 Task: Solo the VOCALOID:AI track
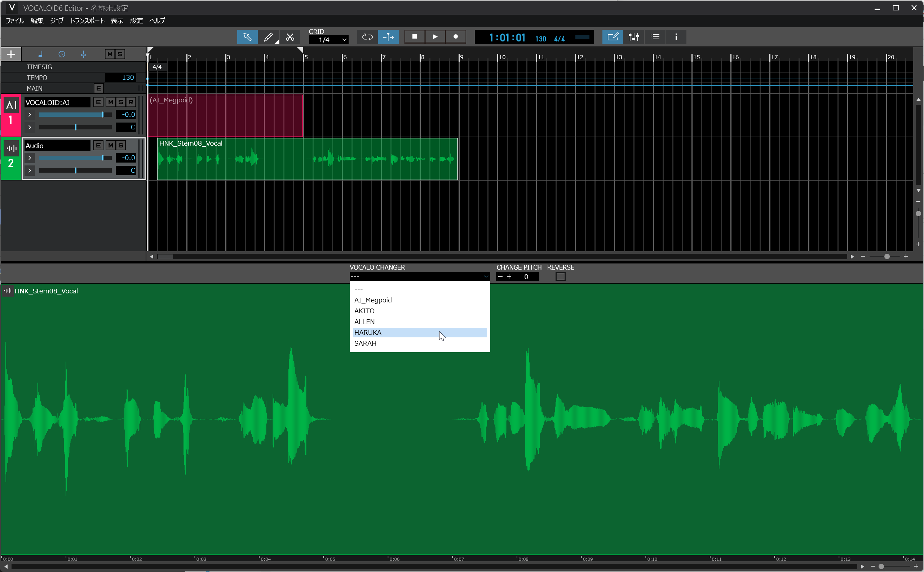click(121, 102)
